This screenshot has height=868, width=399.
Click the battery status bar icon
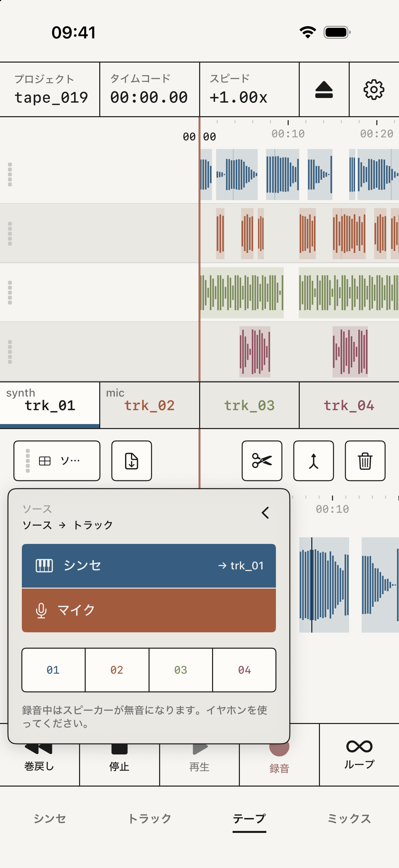(x=337, y=32)
